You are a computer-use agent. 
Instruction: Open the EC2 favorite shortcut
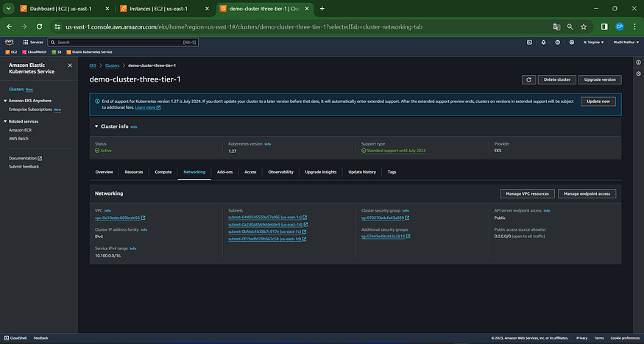point(12,52)
